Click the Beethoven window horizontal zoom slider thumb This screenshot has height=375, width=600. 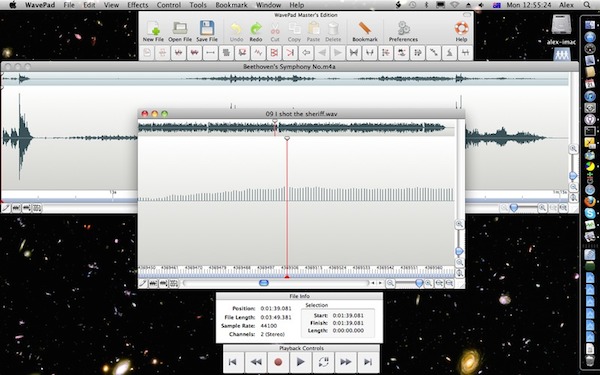coord(514,208)
